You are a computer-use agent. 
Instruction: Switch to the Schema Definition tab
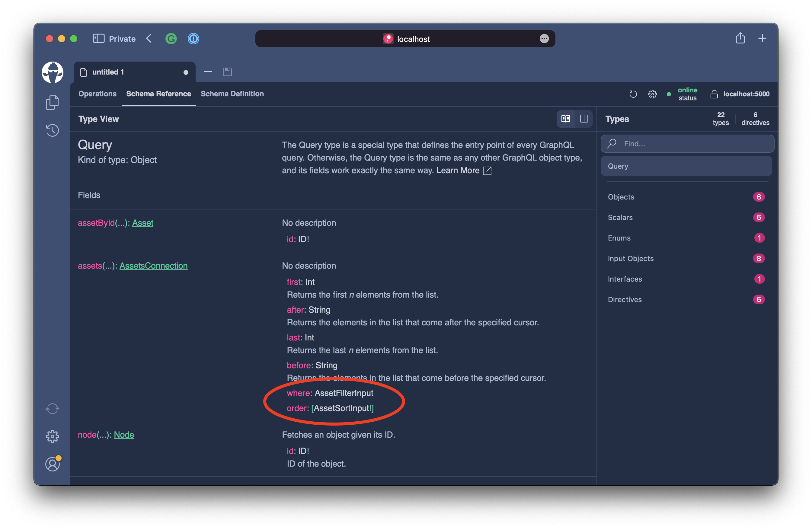[x=232, y=94]
